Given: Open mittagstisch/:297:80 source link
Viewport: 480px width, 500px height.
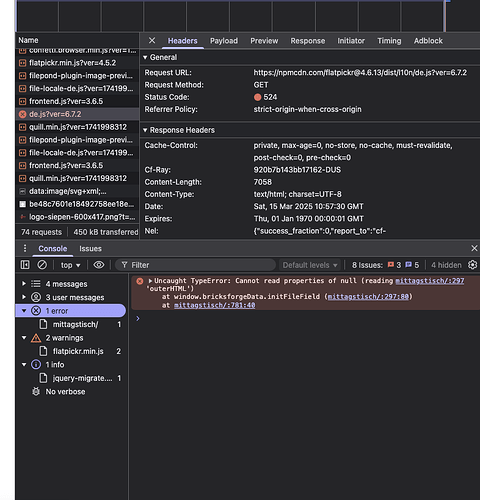Looking at the screenshot, I should (x=368, y=296).
